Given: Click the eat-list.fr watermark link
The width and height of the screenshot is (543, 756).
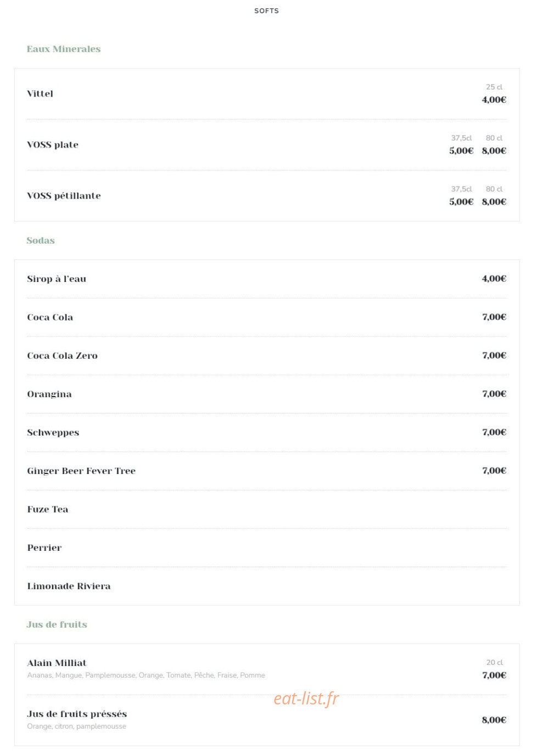Looking at the screenshot, I should 306,698.
